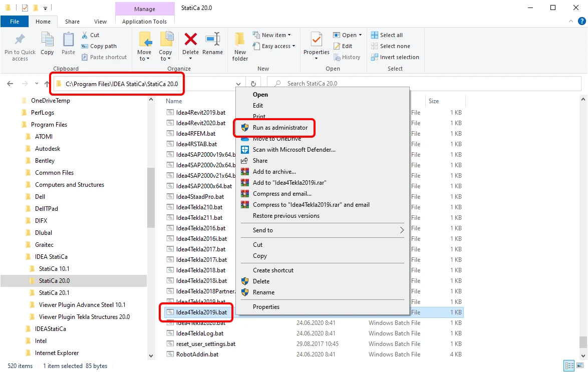This screenshot has width=588, height=372.
Task: Click the Edit ribbon command
Action: 343,46
